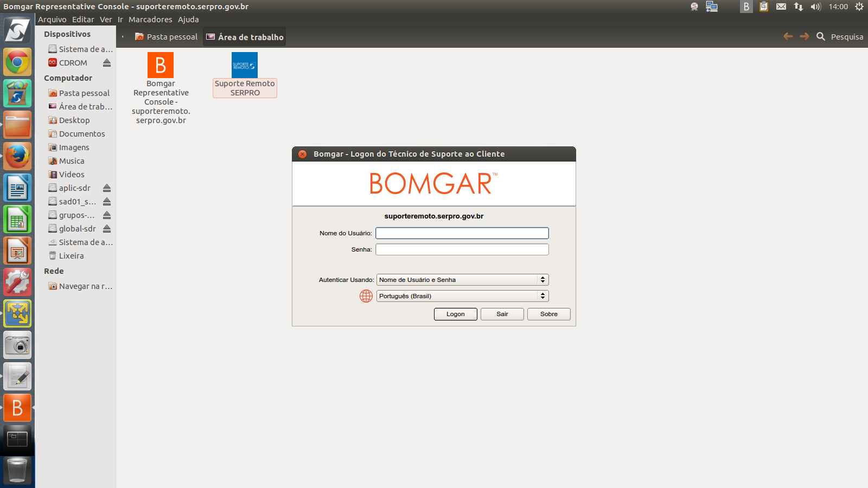Open the path history arrow before Pasta pessoal

tap(123, 37)
